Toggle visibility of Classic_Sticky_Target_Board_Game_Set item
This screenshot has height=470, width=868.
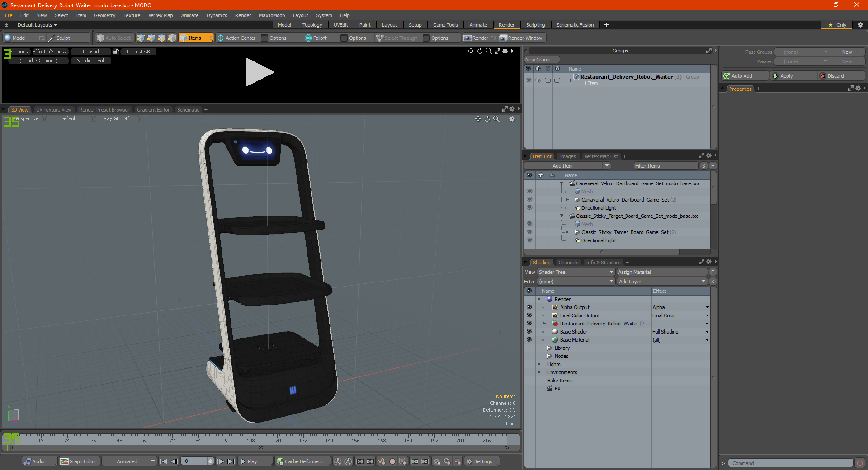(x=529, y=232)
